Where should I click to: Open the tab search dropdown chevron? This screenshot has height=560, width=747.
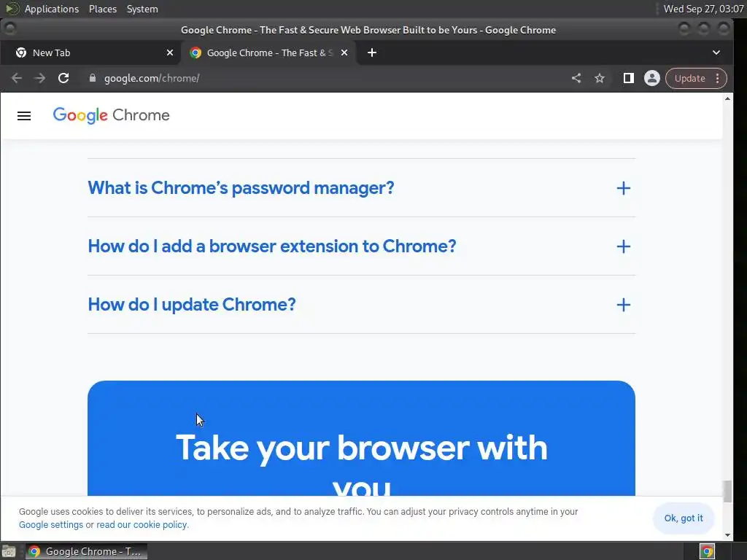[x=716, y=52]
